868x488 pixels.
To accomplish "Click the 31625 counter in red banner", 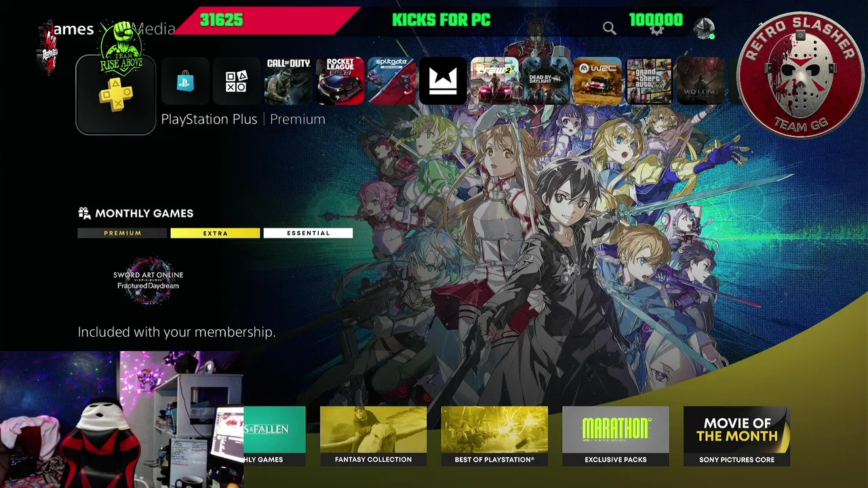I will (x=221, y=20).
